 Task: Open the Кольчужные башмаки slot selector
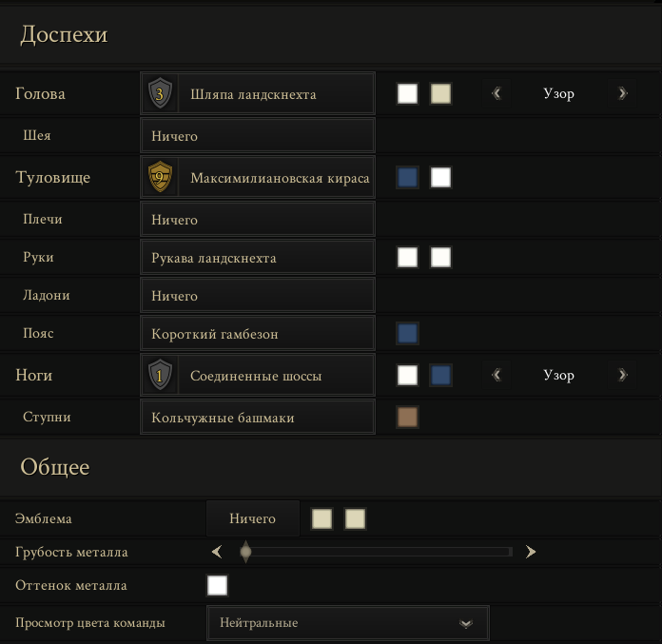[x=258, y=418]
